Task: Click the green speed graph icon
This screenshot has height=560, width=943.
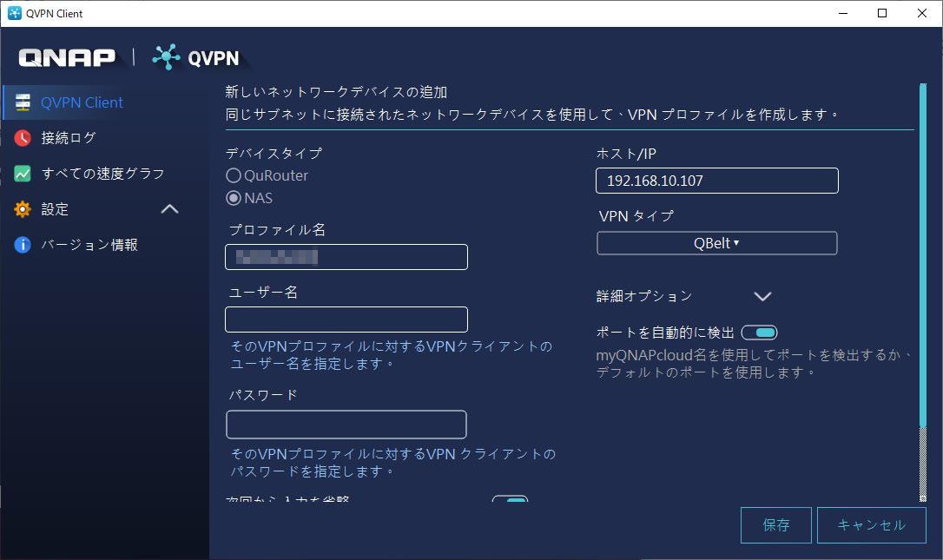Action: click(23, 174)
